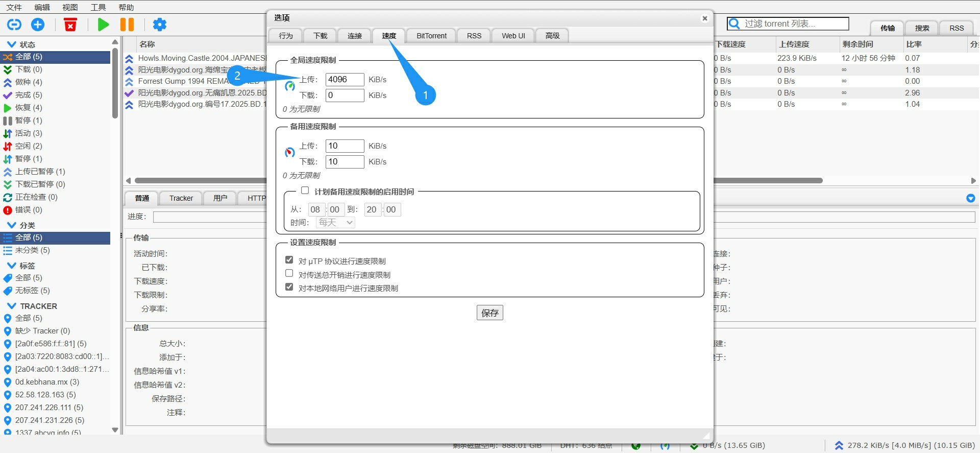This screenshot has width=980, height=453.
Task: Open the blue gear options icon
Action: [160, 25]
